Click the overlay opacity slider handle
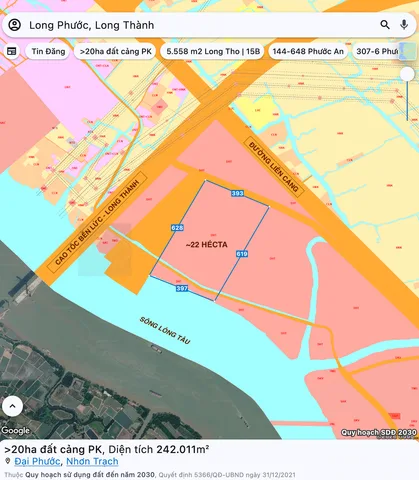Image resolution: width=419 pixels, height=480 pixels. [x=407, y=74]
